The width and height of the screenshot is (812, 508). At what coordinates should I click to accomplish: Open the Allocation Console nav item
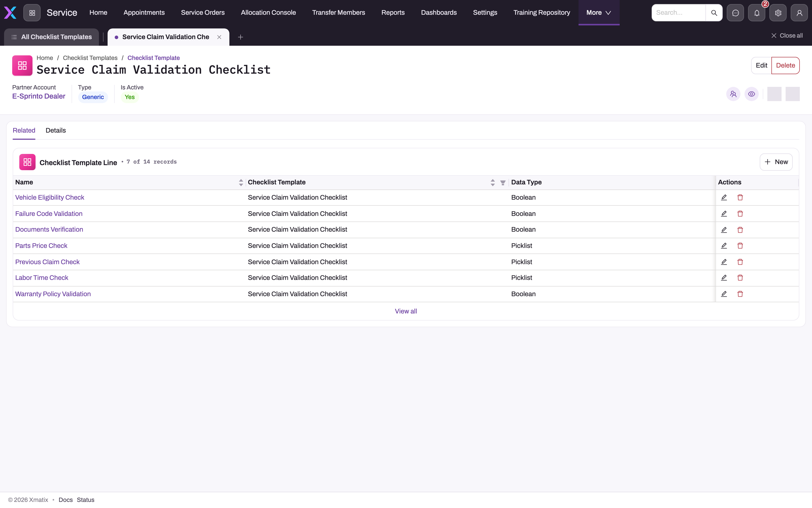coord(268,13)
